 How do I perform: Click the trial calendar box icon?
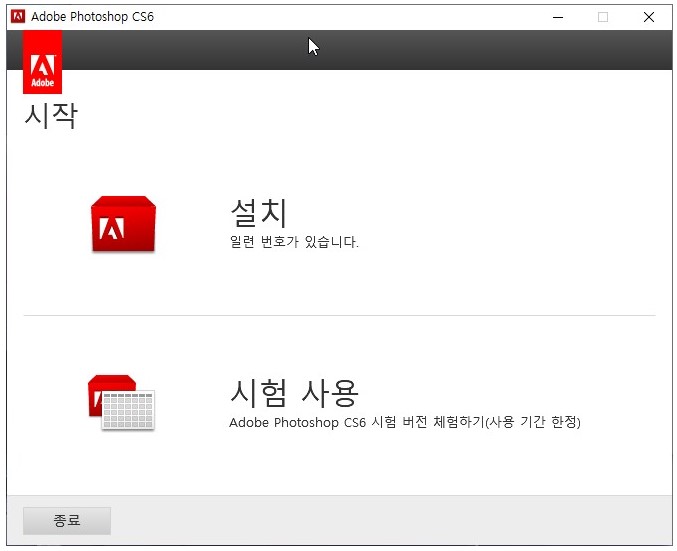click(121, 402)
